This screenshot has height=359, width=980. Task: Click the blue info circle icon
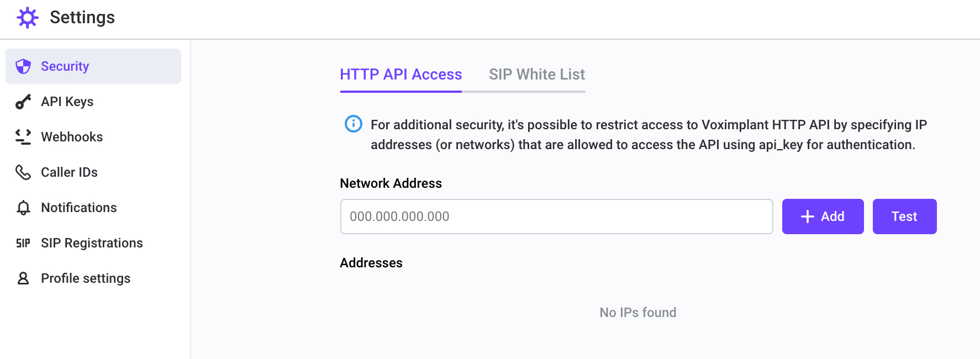[x=354, y=124]
